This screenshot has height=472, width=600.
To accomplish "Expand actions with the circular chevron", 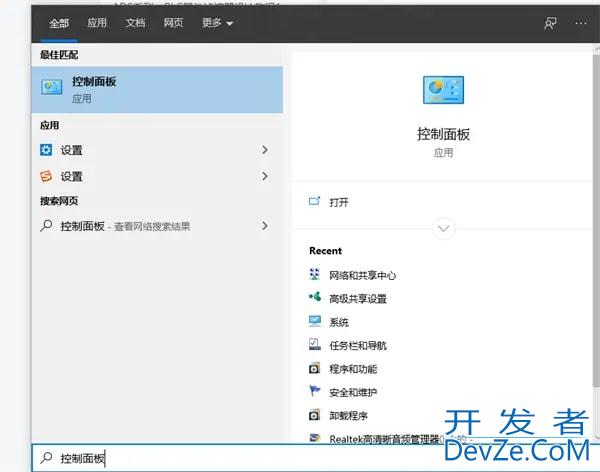I will 443,229.
